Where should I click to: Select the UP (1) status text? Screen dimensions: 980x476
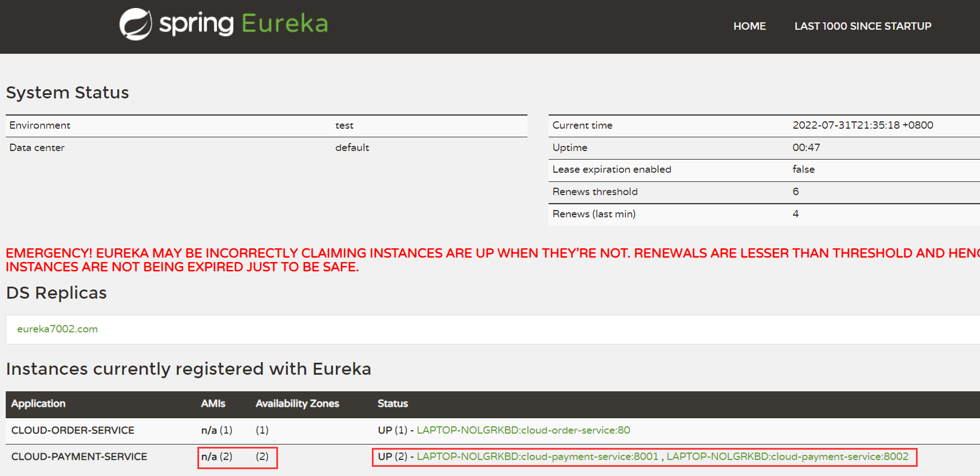(x=392, y=430)
